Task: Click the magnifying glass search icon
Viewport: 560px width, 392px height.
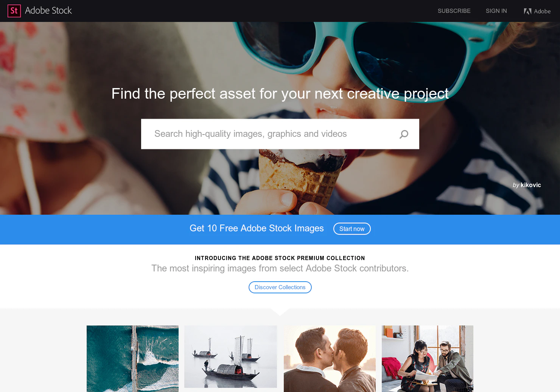Action: [x=404, y=134]
